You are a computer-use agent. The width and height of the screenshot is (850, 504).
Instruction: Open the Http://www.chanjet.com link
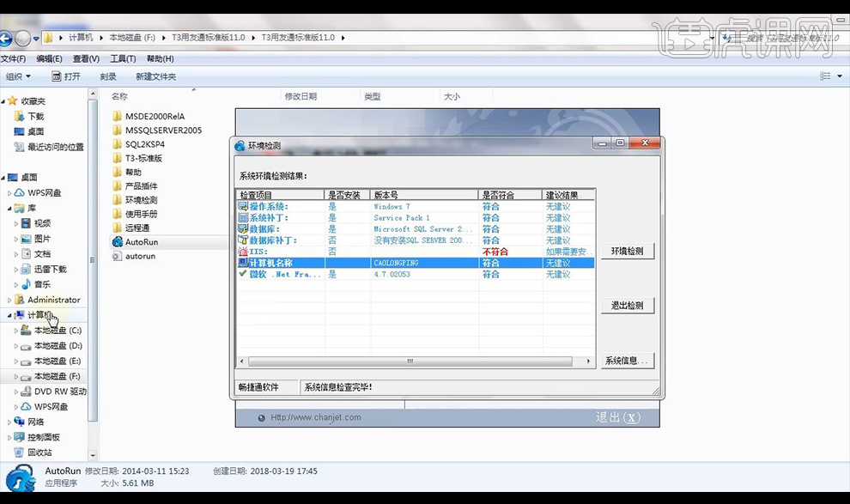point(315,417)
